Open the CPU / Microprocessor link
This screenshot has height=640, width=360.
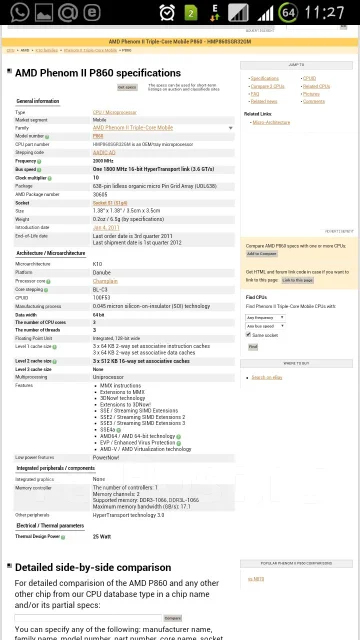(x=115, y=112)
